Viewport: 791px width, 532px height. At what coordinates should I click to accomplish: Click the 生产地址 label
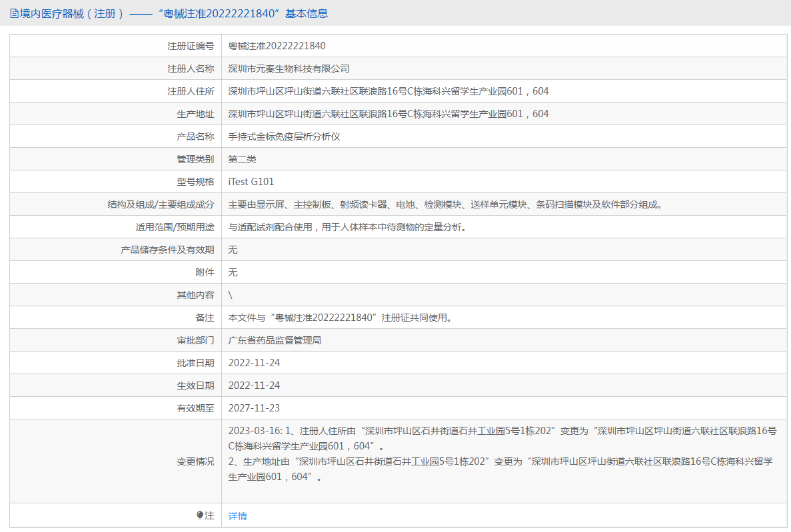tap(195, 114)
